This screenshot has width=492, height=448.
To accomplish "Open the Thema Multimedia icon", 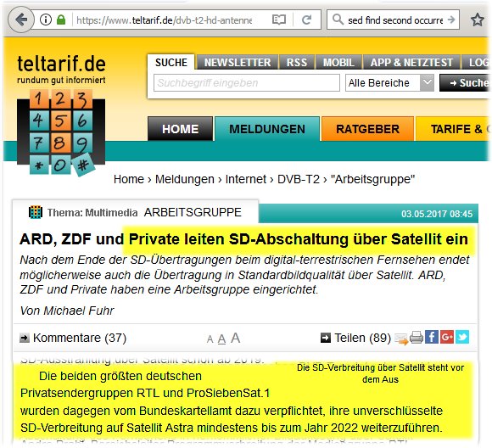I will point(35,212).
